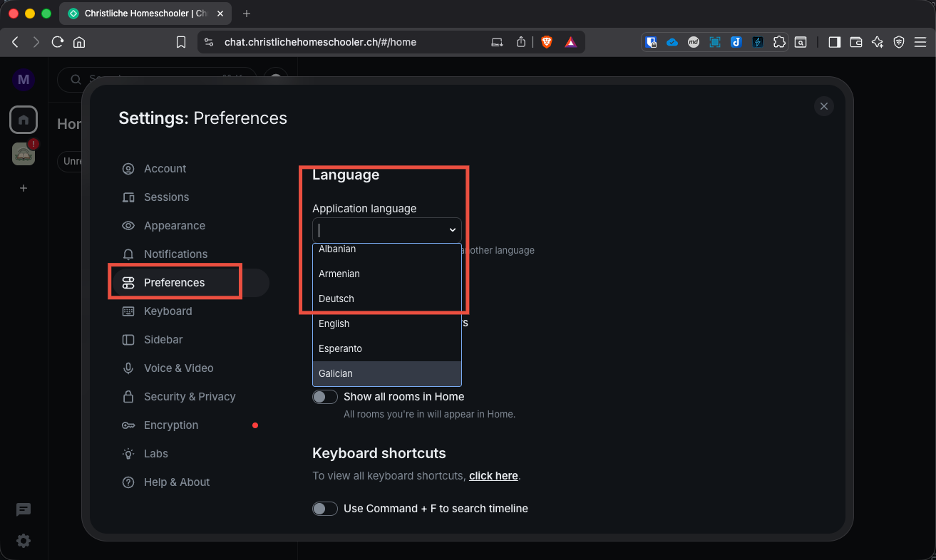Collapse the application language dropdown arrow
The image size is (936, 560).
pos(452,230)
